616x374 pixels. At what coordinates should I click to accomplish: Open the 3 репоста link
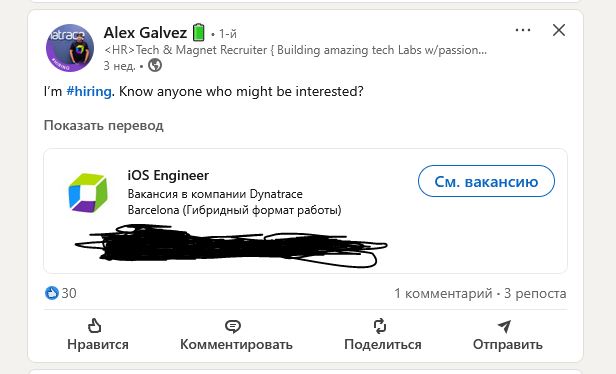coord(535,293)
